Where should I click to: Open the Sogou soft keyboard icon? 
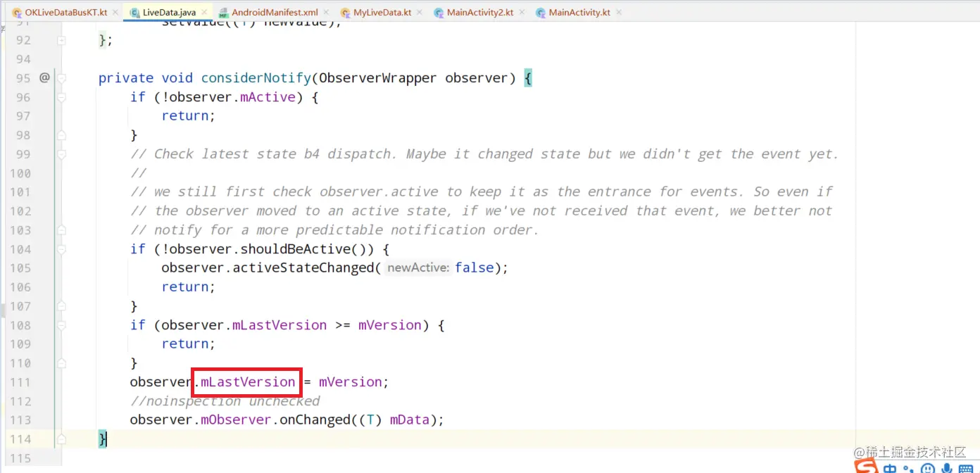click(x=965, y=469)
